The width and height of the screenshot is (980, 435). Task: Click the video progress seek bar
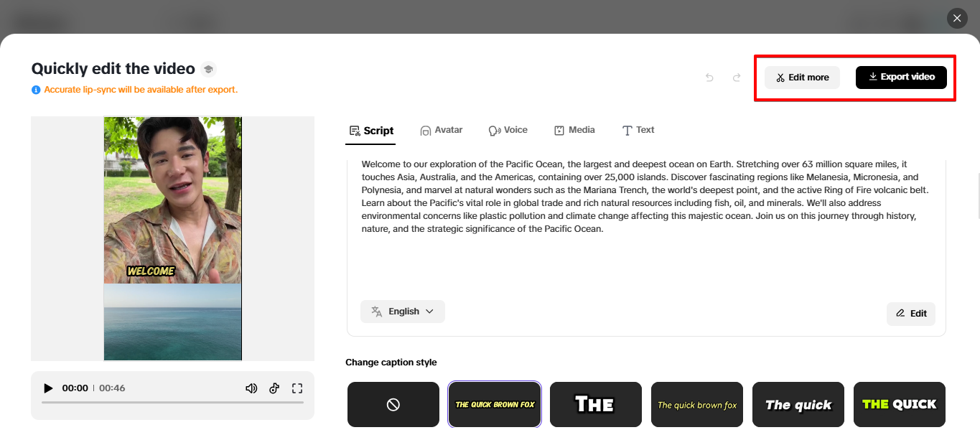click(172, 403)
